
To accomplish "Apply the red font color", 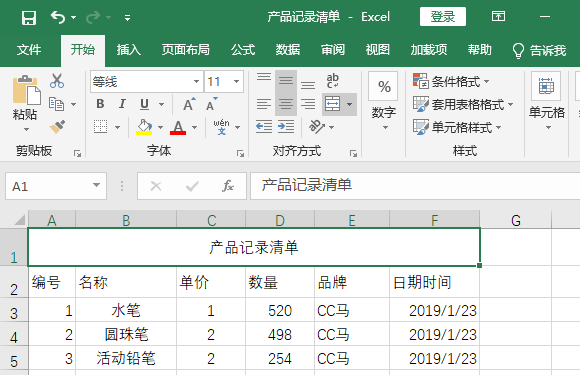I will click(x=178, y=127).
